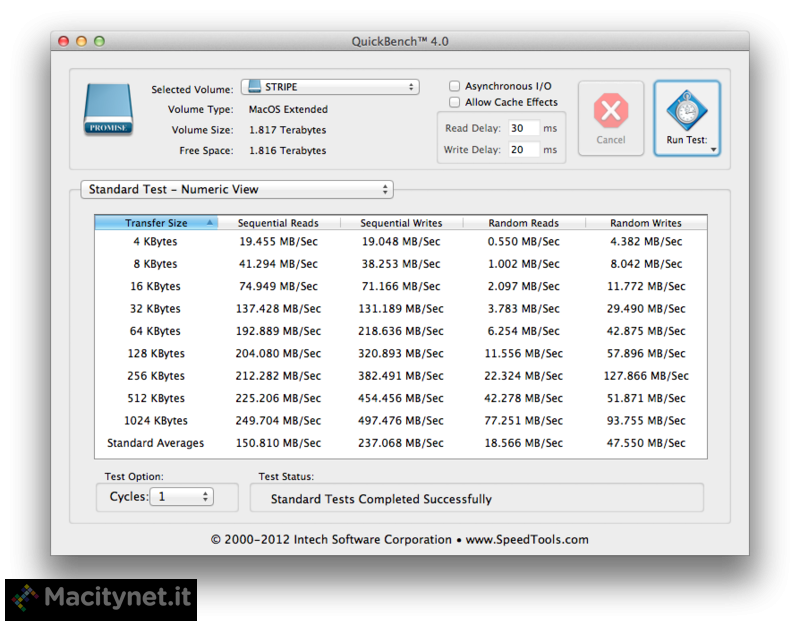Select the 32 KBytes row label

[x=156, y=309]
